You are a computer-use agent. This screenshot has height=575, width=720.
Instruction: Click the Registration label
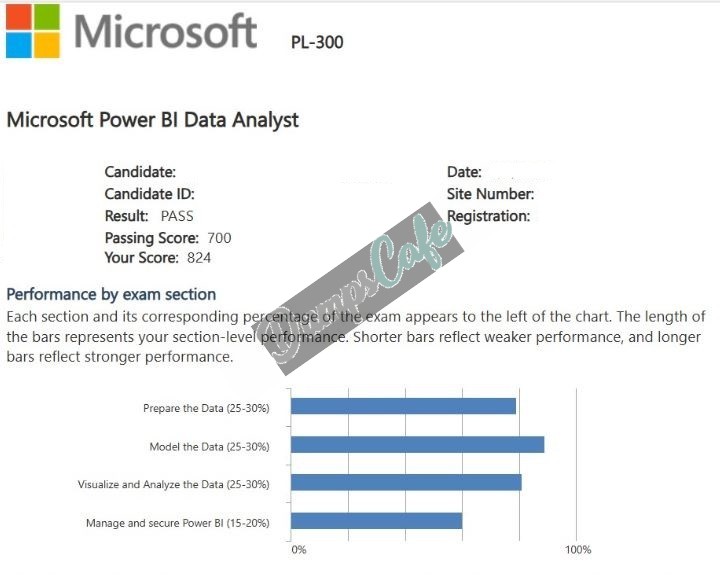[x=489, y=216]
